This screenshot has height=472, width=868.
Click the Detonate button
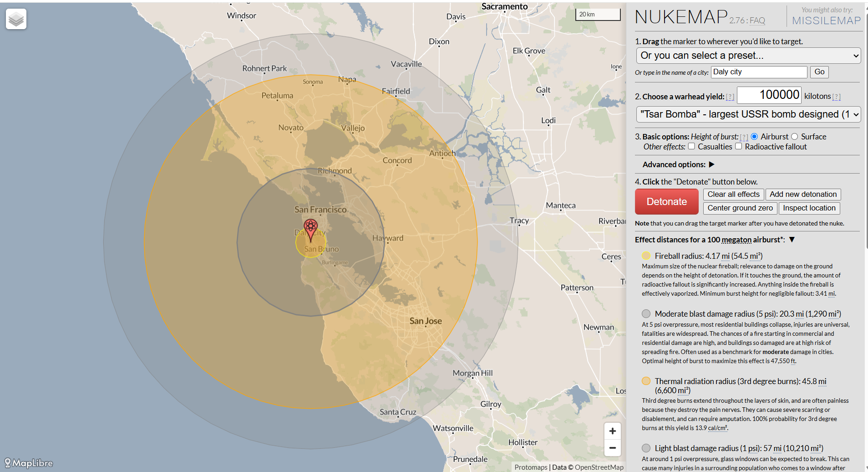pos(667,201)
